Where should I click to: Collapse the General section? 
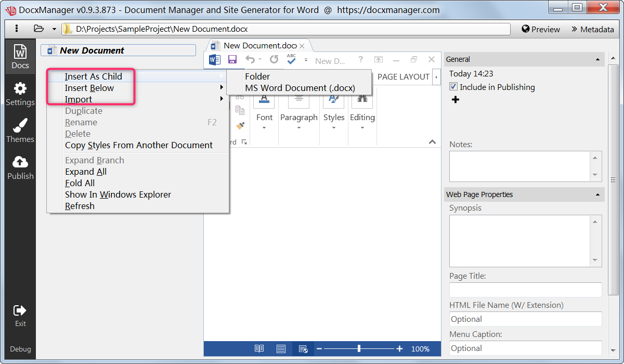click(x=597, y=59)
